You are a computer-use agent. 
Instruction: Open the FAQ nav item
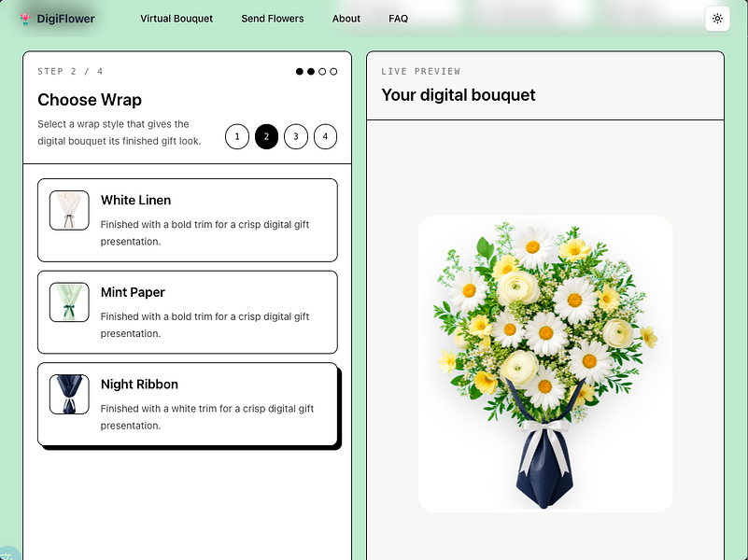click(x=399, y=19)
